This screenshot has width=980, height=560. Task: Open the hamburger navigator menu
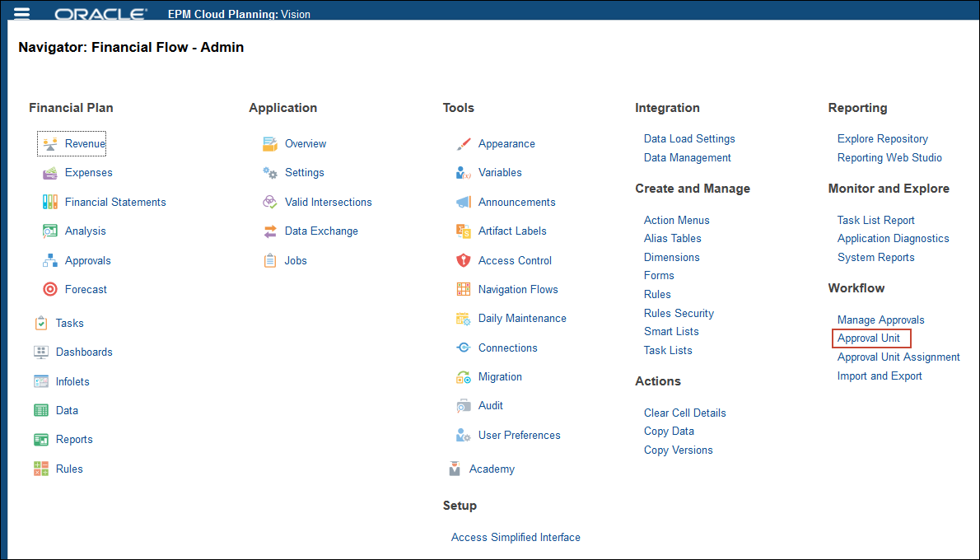22,13
